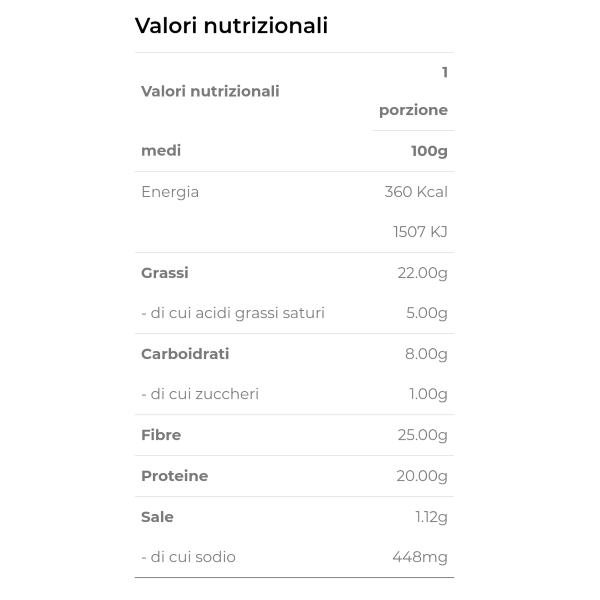Select the 'Grassi' row label
This screenshot has height=600, width=600.
165,273
